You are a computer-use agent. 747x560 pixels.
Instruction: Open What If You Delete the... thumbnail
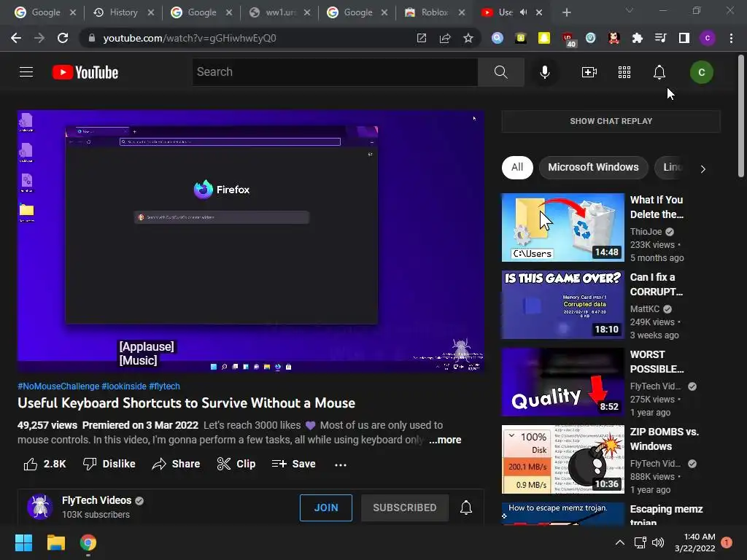point(562,227)
